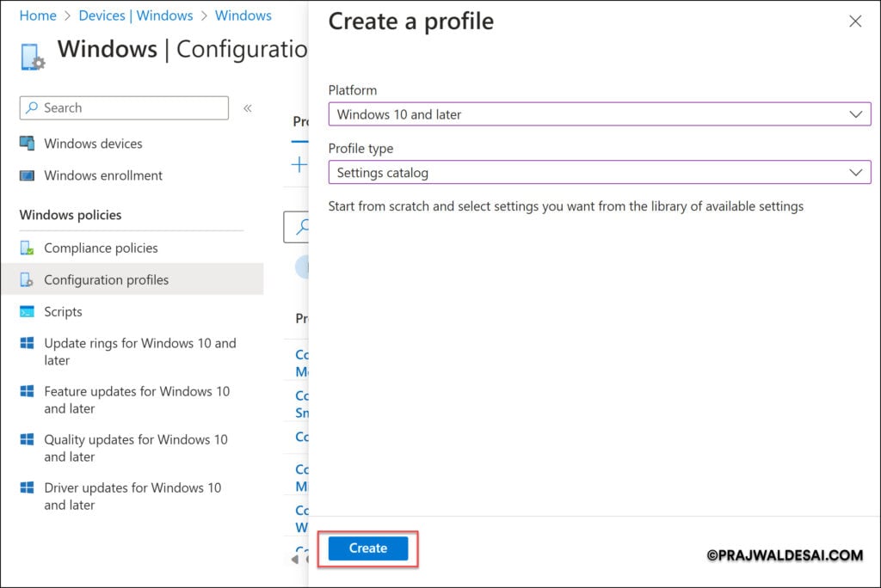Click the Configuration profiles icon

pos(27,279)
